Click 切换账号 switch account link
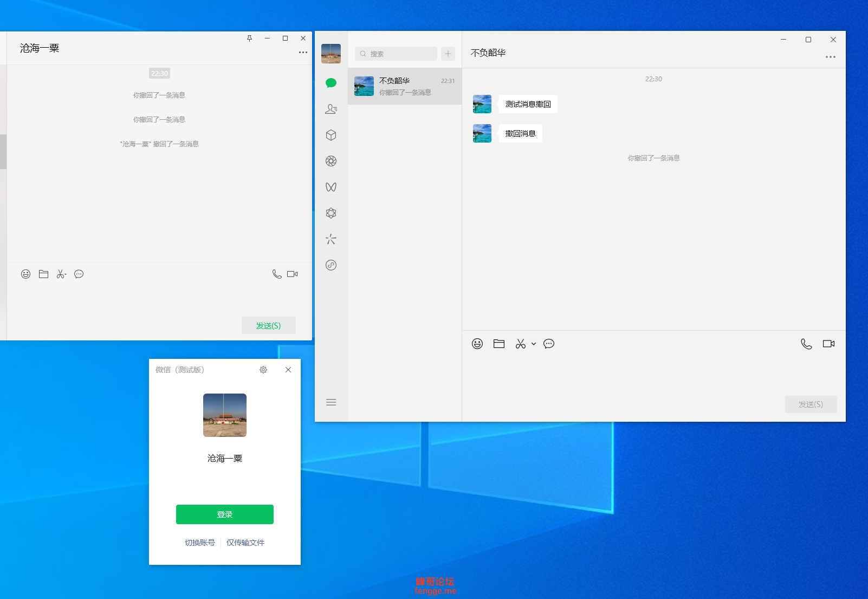Screen dimensions: 868x599 (200, 543)
